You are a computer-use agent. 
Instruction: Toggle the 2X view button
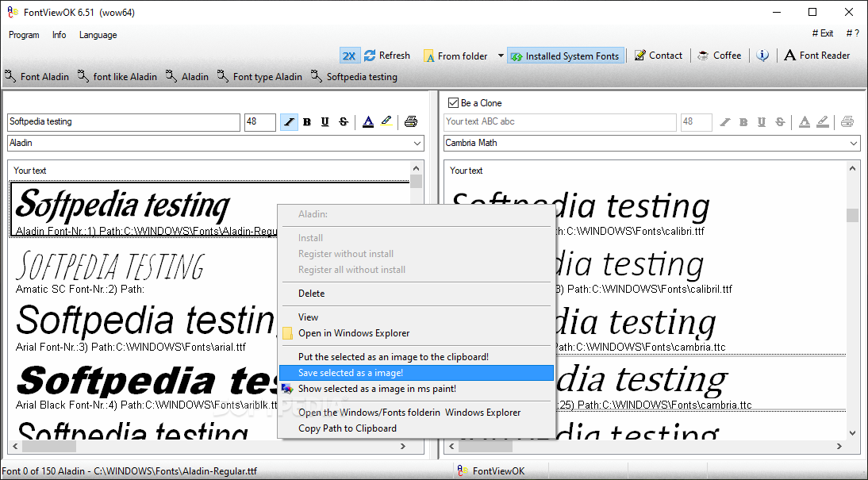tap(349, 56)
